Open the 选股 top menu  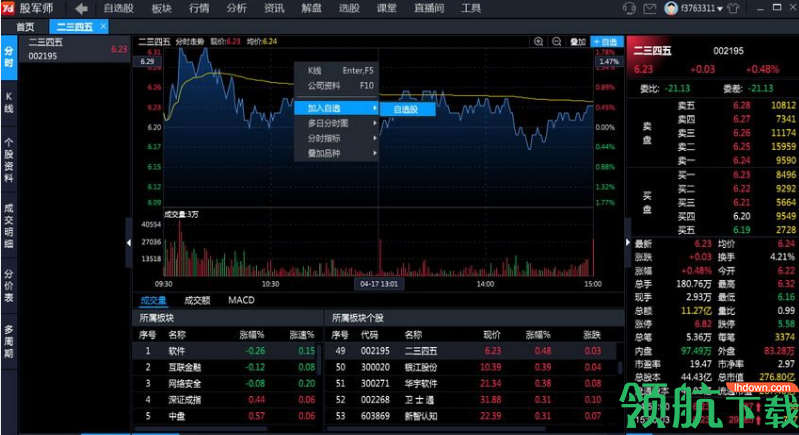(349, 8)
